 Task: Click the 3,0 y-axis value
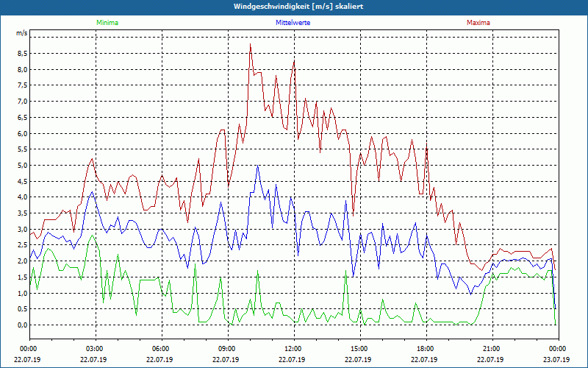point(22,229)
